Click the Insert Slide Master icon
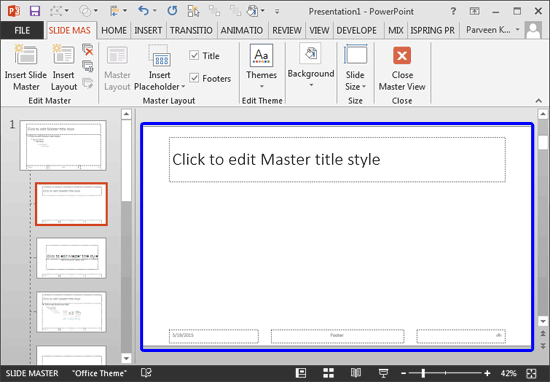Screen dimensions: 550x382 click(x=26, y=55)
